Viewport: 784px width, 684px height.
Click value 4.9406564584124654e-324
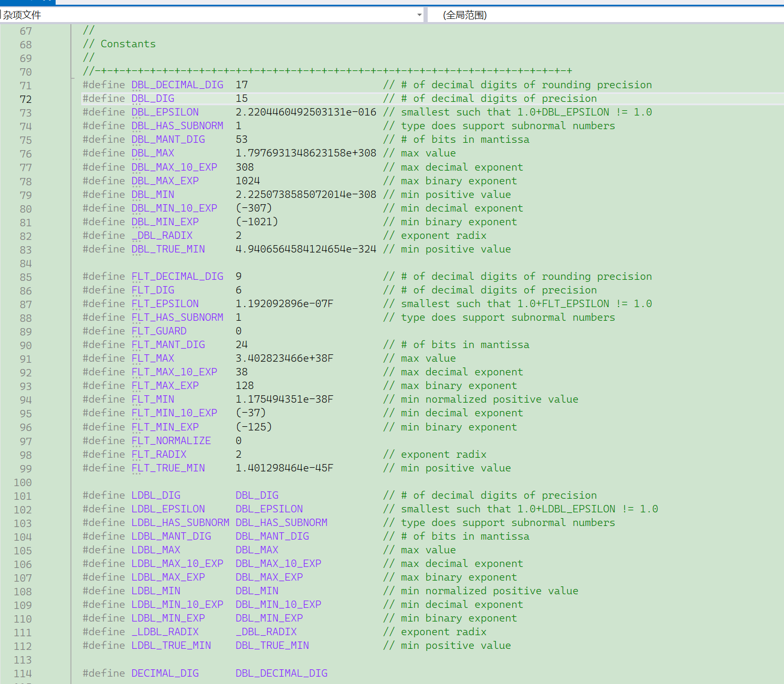[x=306, y=249]
